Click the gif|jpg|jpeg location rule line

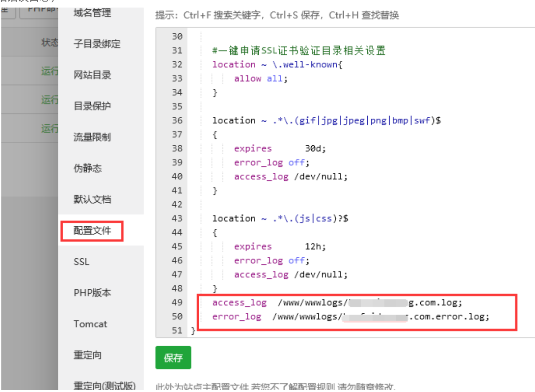[326, 120]
